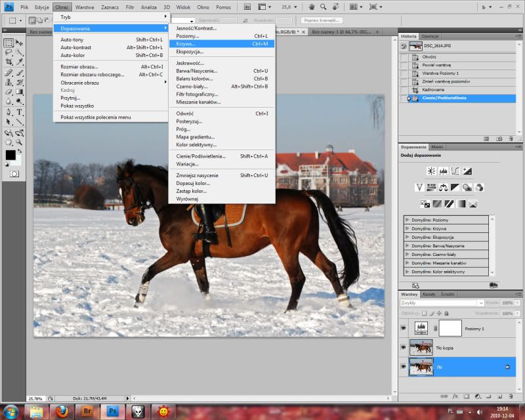Select the Rectangular Marquee tool

pos(8,43)
